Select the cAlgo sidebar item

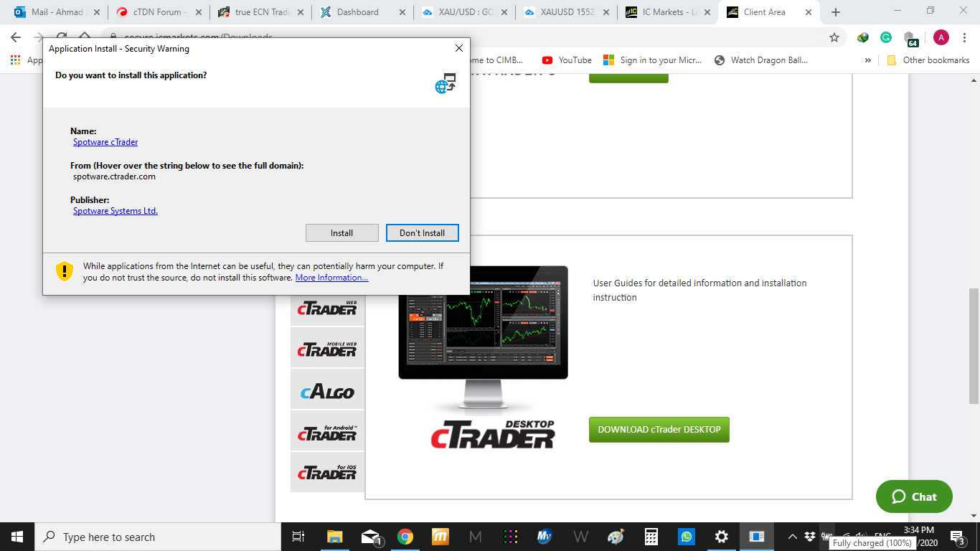click(327, 390)
